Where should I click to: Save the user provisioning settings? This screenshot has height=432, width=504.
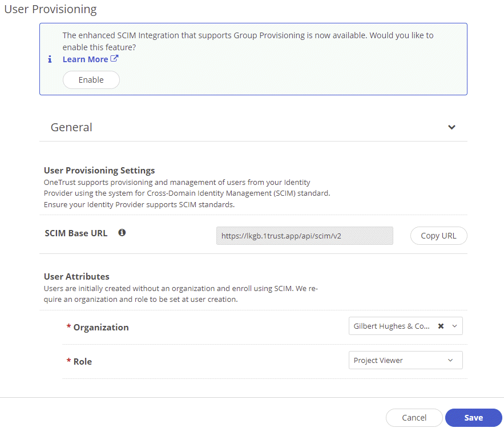474,418
